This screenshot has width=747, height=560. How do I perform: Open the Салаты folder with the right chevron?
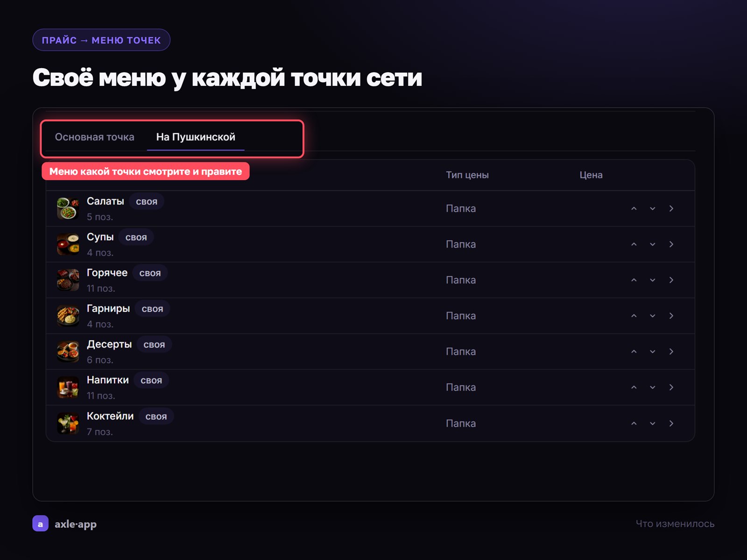[x=671, y=209]
